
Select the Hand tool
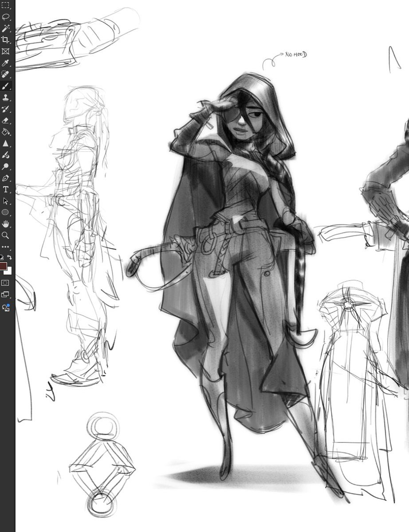[6, 224]
